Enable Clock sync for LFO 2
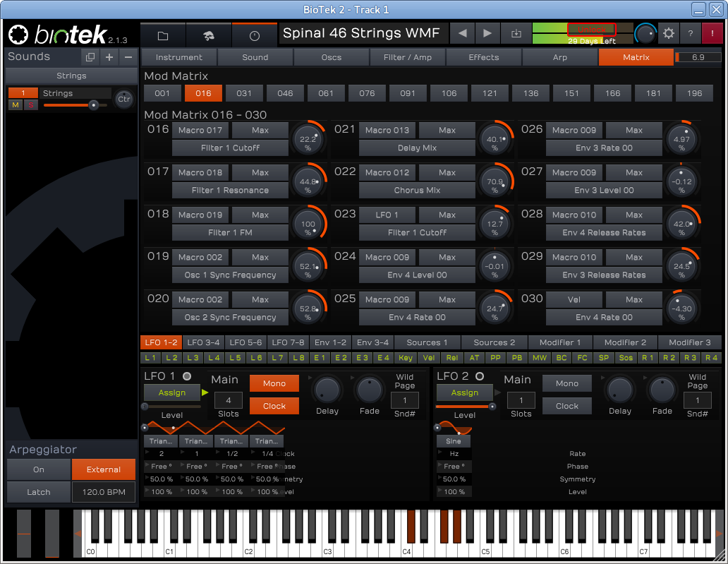 pyautogui.click(x=567, y=406)
